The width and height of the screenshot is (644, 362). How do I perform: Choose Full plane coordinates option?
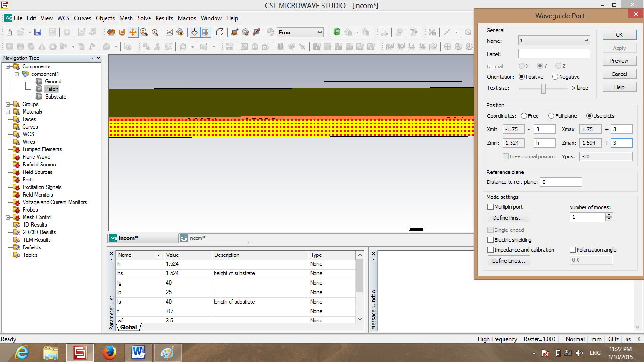(551, 116)
